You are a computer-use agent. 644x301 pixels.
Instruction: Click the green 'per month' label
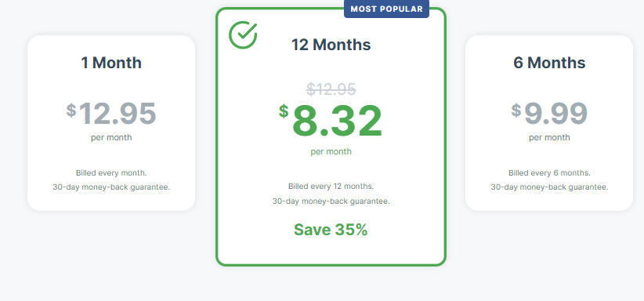tap(331, 152)
